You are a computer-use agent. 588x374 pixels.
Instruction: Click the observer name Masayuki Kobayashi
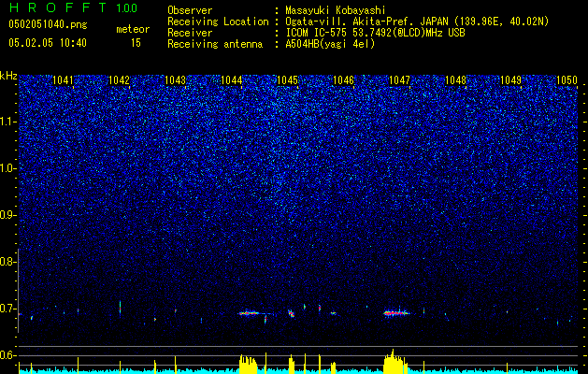click(x=336, y=10)
